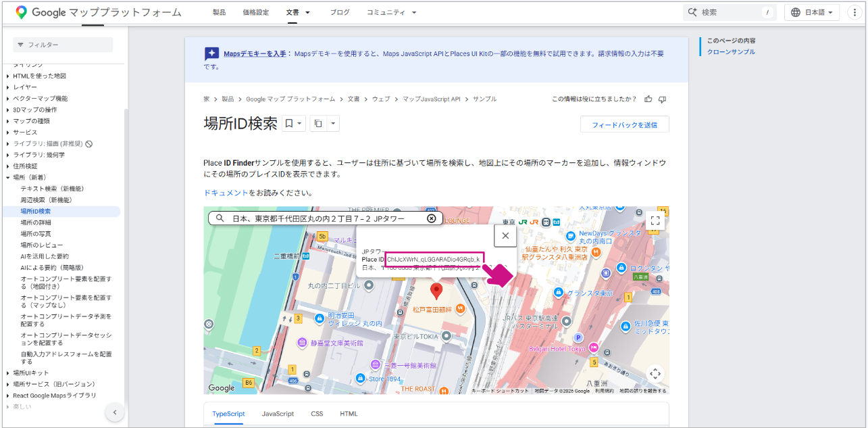Click the top search field
The width and height of the screenshot is (868, 428).
(730, 12)
